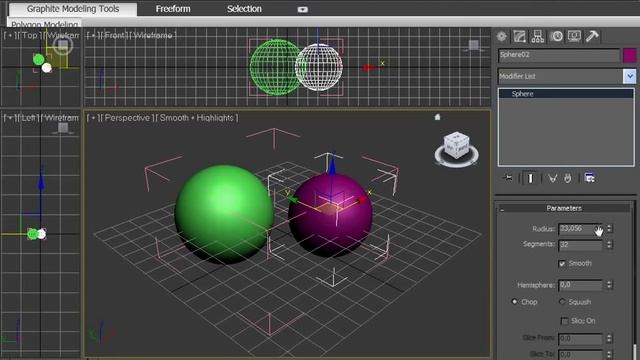
Task: Toggle the Smooth checkbox
Action: 562,264
